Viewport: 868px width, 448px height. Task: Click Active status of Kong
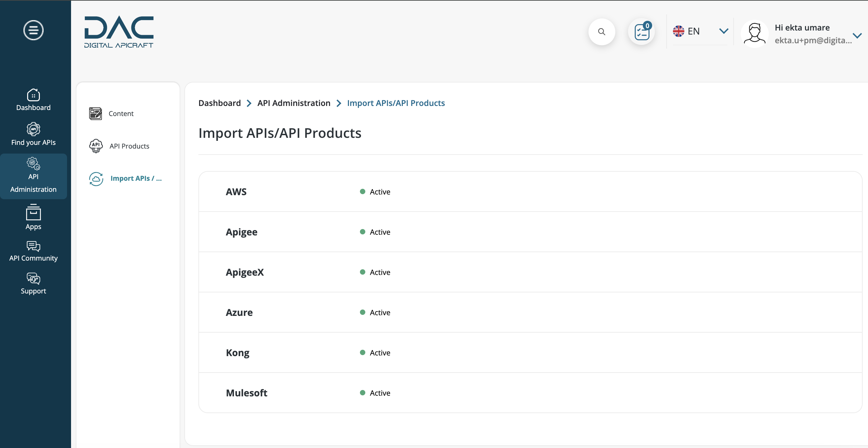375,353
